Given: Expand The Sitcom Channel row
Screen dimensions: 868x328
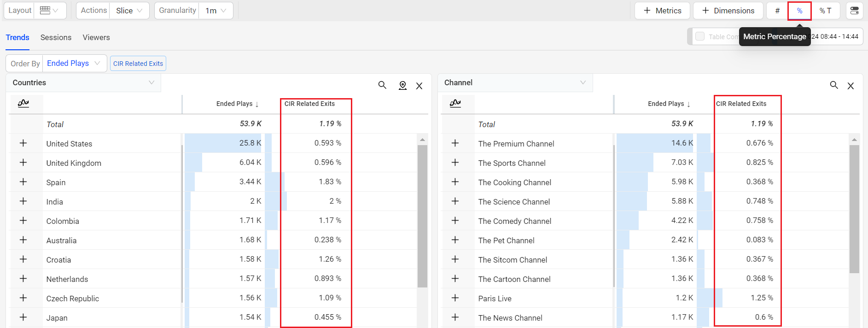Looking at the screenshot, I should [455, 259].
